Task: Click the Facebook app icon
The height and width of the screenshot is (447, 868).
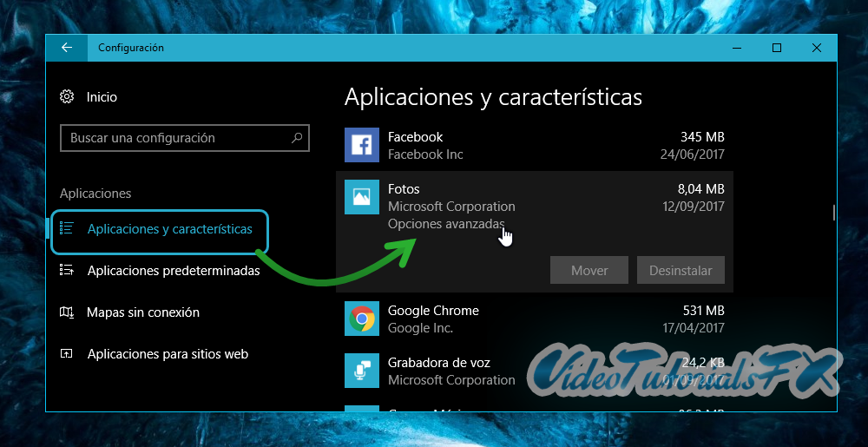Action: [362, 145]
